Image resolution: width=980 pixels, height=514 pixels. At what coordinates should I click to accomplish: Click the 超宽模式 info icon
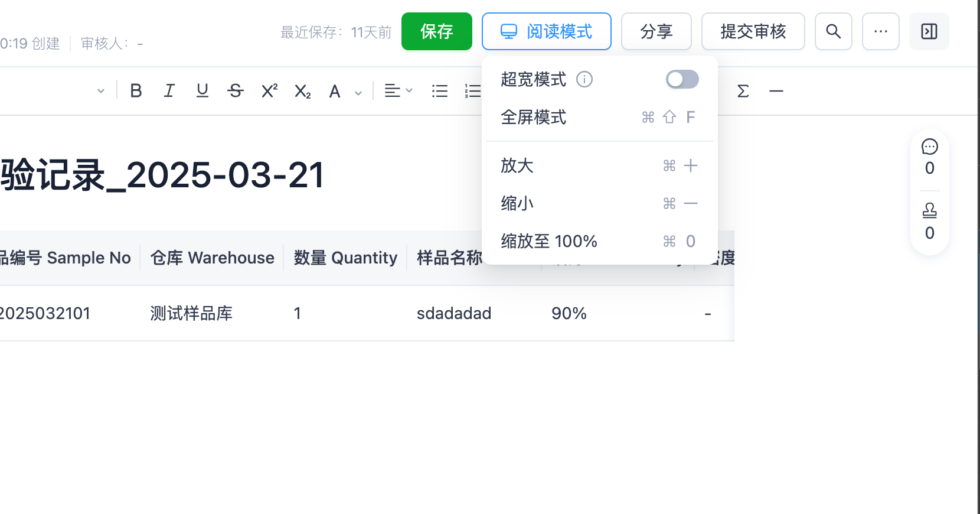(584, 79)
